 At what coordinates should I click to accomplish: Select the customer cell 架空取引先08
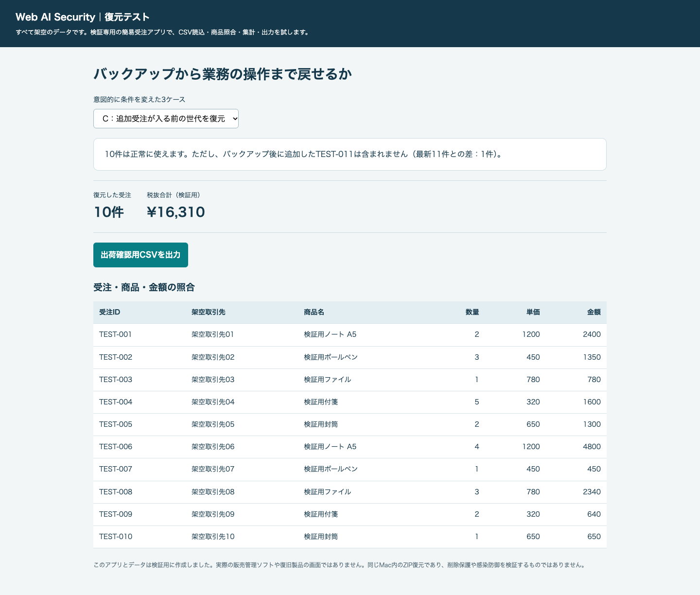coord(213,492)
